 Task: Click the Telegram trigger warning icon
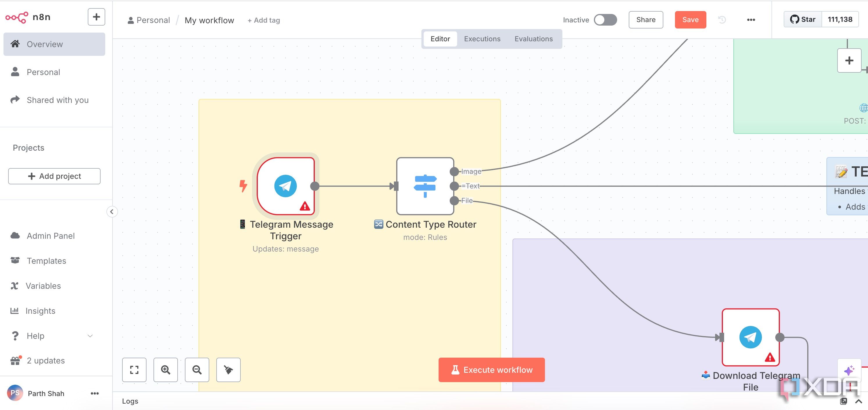tap(305, 206)
